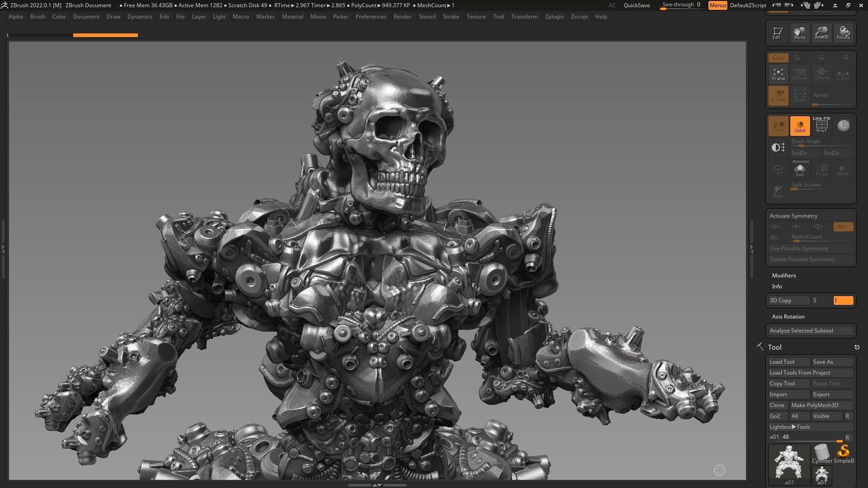The image size is (868, 488).
Task: Adjust the See-through slider
Action: pos(682,5)
